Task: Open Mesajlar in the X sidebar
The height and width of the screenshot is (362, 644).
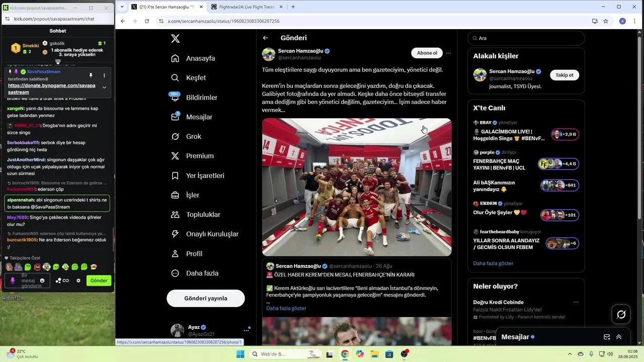Action: [192, 117]
